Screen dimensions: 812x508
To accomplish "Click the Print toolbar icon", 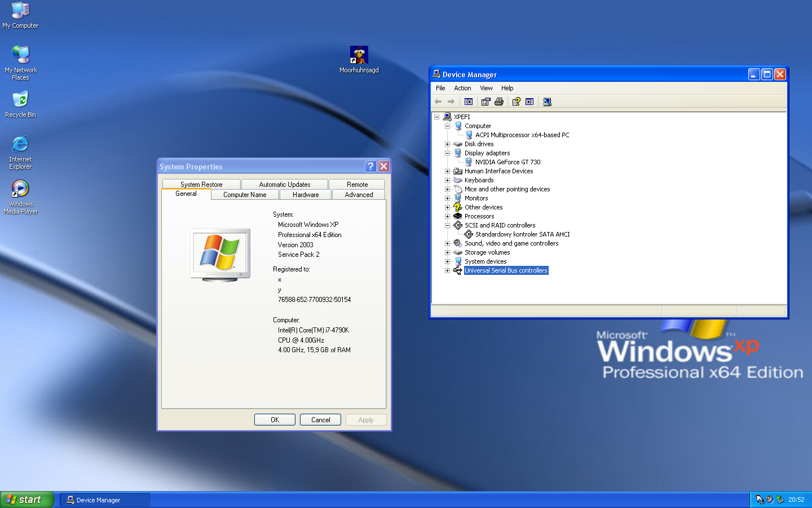I will 499,102.
